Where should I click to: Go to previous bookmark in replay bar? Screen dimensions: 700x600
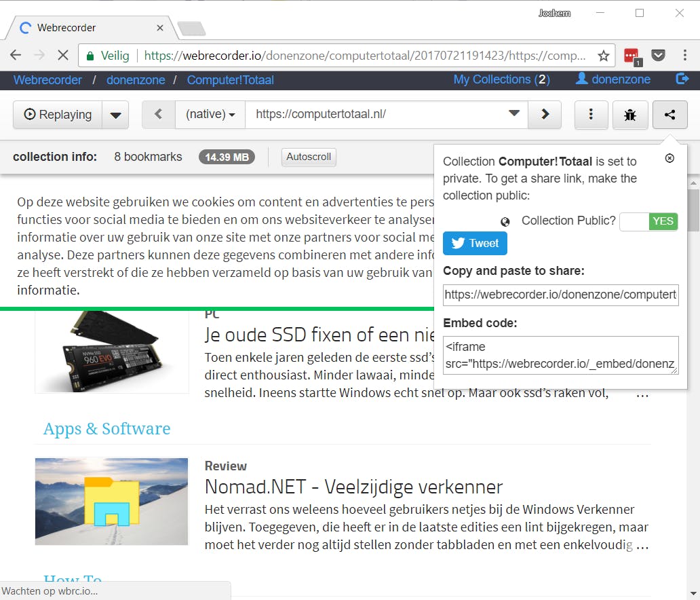[159, 115]
